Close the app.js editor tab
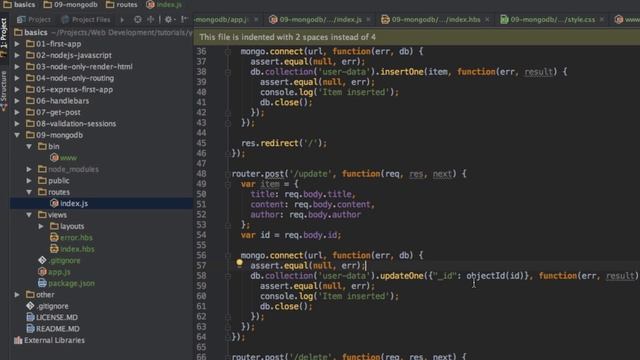This screenshot has width=640, height=360. 256,19
